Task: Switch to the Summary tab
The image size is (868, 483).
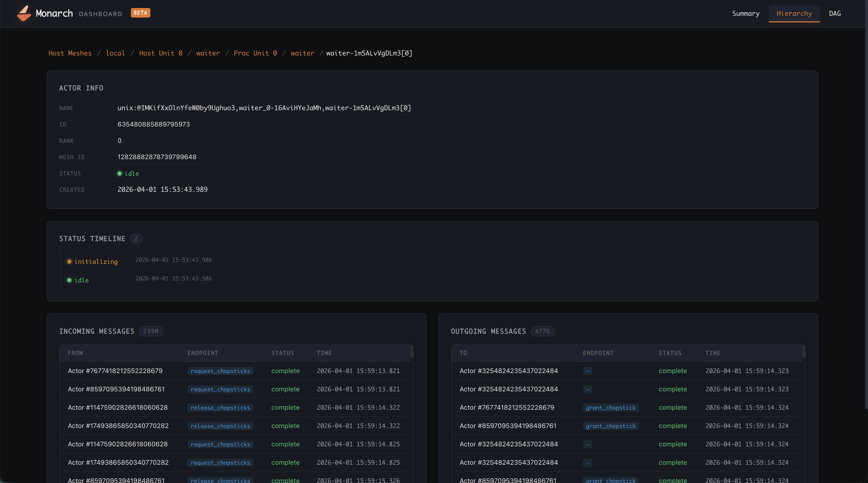Action: [745, 14]
